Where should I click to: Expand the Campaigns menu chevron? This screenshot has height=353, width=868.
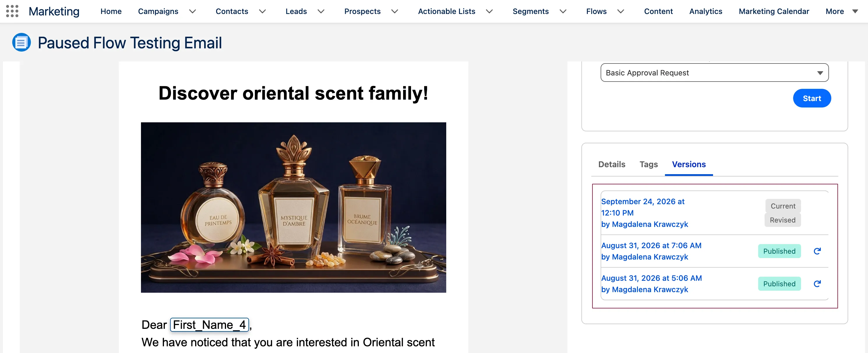tap(193, 11)
